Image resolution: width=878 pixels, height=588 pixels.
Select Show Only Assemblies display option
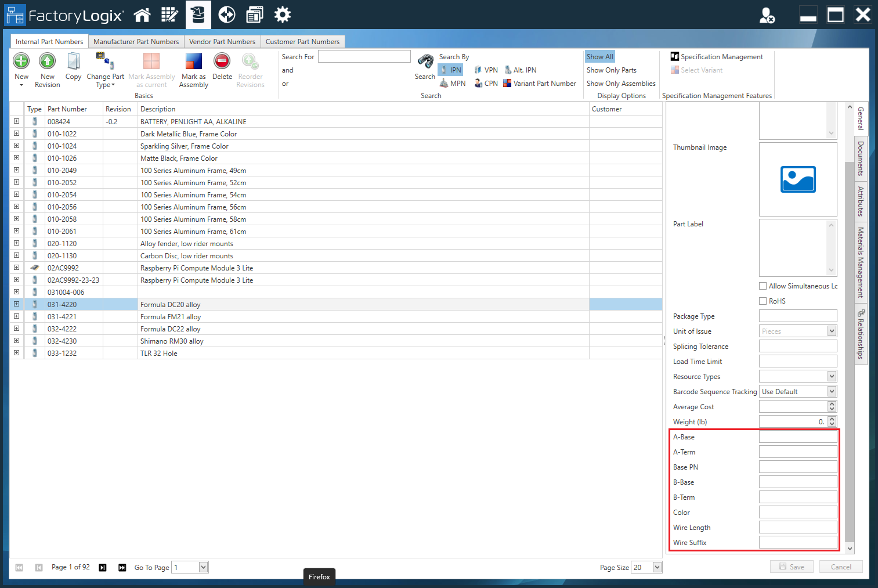pyautogui.click(x=620, y=83)
